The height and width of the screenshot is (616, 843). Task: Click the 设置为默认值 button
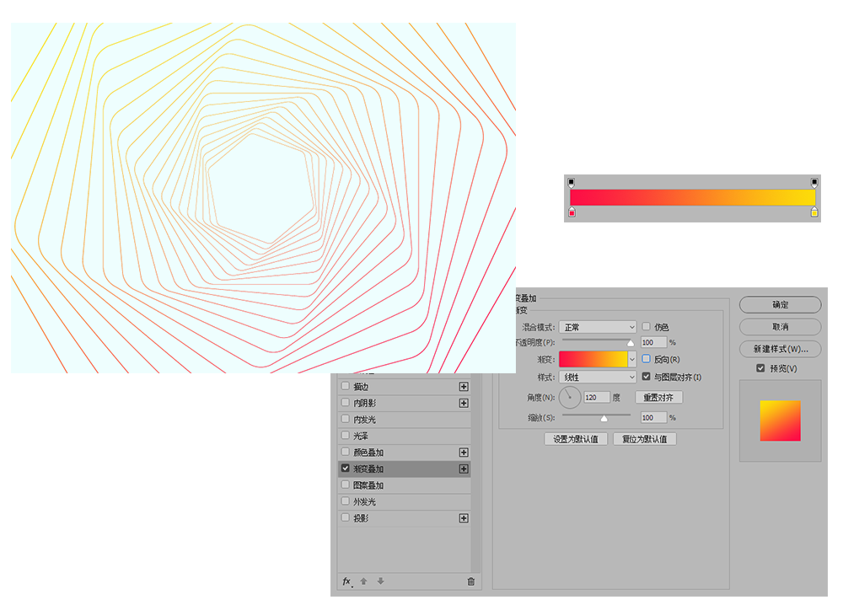click(576, 439)
